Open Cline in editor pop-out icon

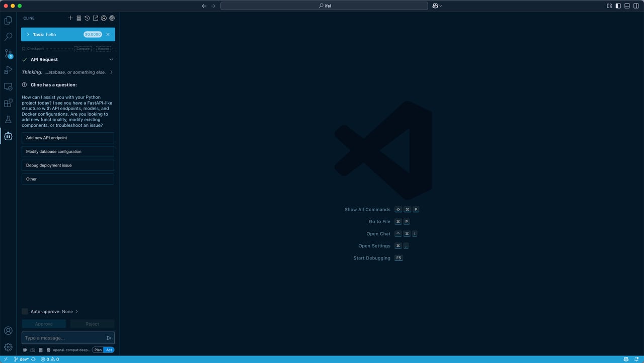[96, 18]
